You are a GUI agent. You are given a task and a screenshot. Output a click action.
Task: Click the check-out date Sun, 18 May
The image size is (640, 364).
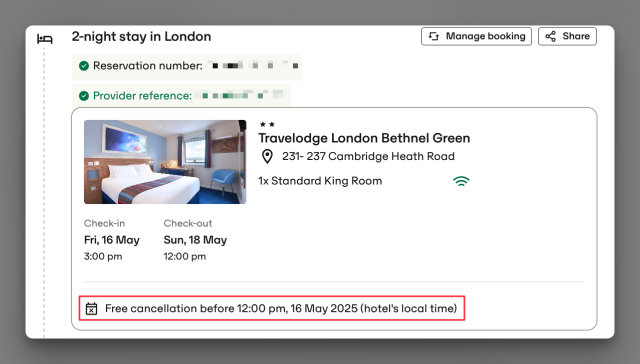point(195,240)
